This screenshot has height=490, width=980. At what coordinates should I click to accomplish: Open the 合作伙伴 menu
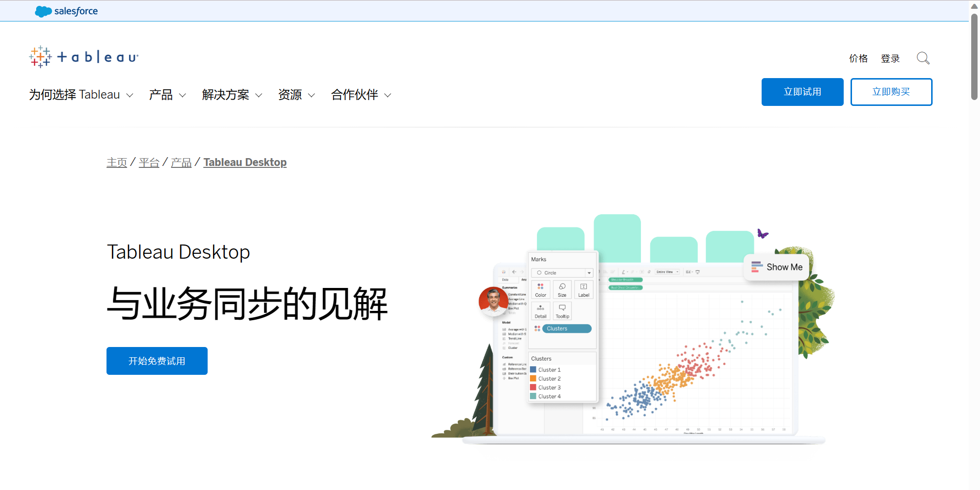(x=355, y=95)
